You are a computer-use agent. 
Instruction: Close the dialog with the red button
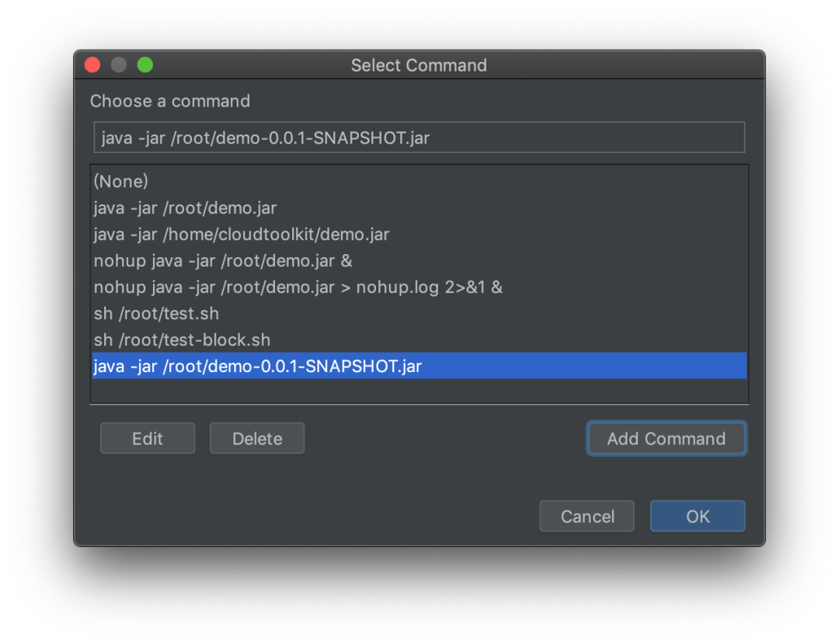(x=92, y=65)
